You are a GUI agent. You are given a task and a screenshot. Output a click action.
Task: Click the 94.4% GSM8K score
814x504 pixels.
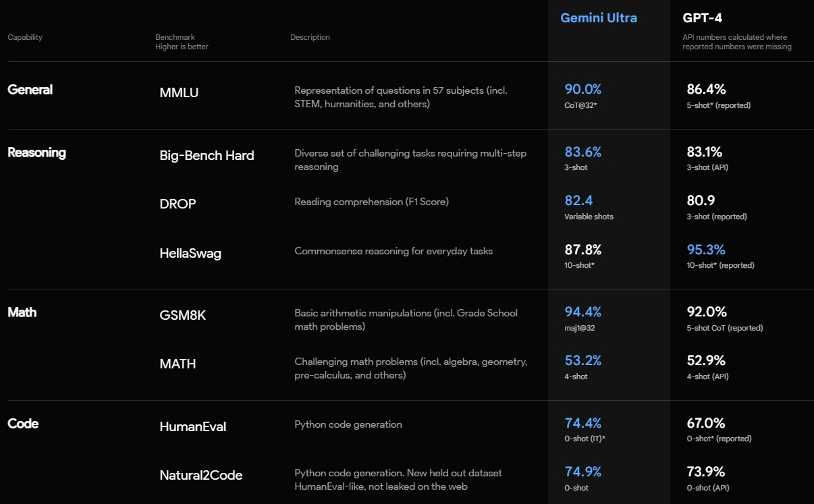click(x=582, y=312)
